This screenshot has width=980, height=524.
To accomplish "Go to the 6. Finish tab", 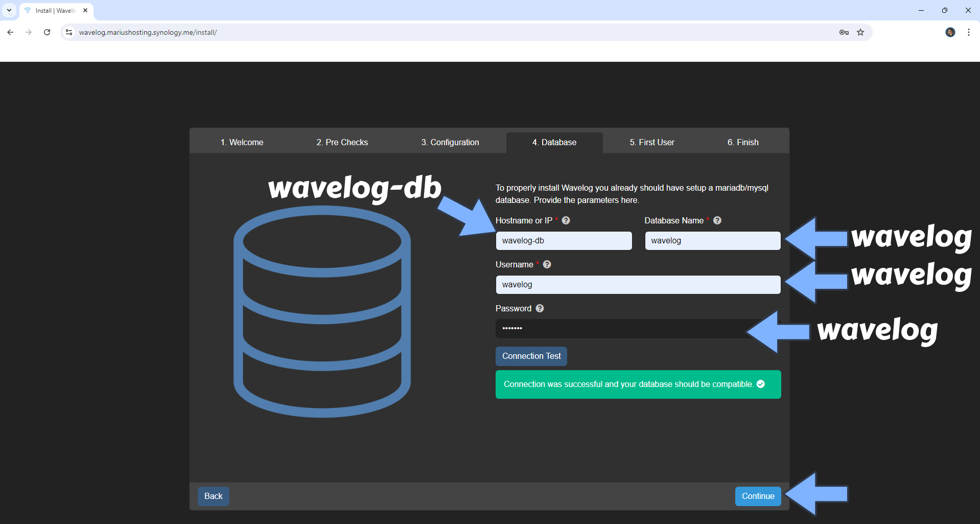I will pos(743,142).
